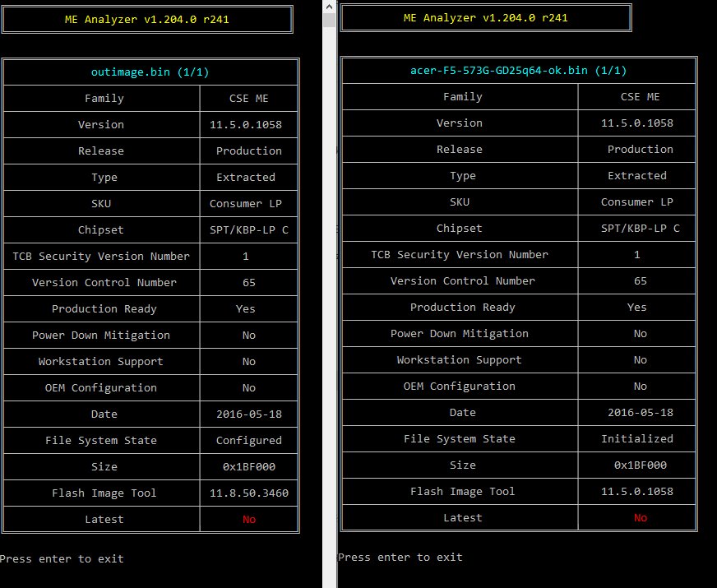Click right window's Power Down Mitigation 'No' value
717x588 pixels.
tap(641, 333)
